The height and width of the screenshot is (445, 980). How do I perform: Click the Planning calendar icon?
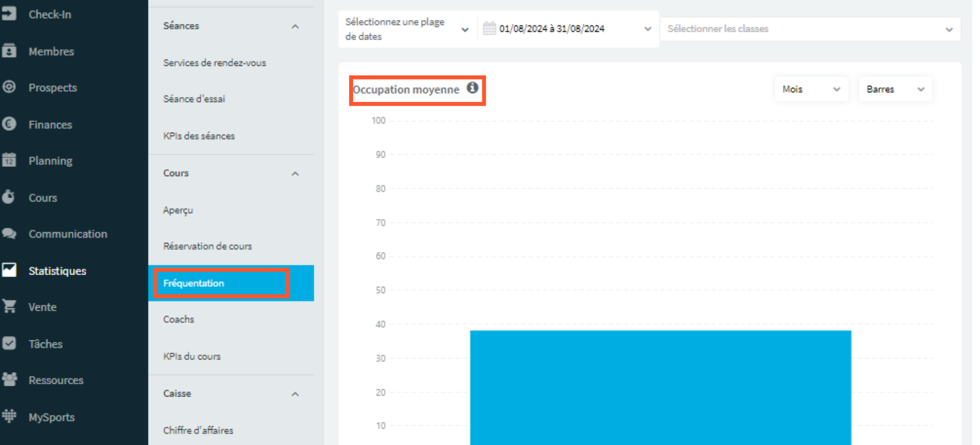(9, 160)
